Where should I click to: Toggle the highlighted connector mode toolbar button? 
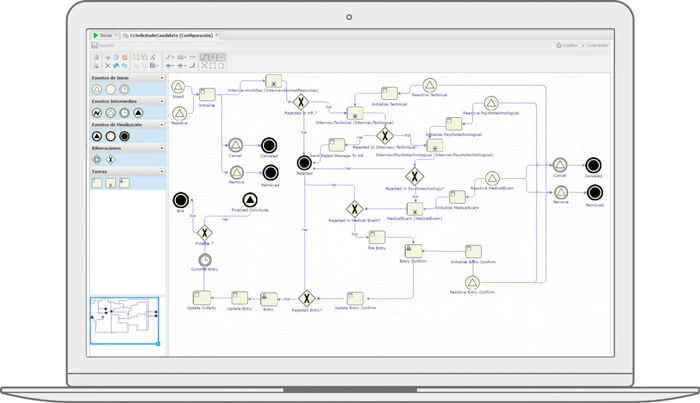(204, 57)
